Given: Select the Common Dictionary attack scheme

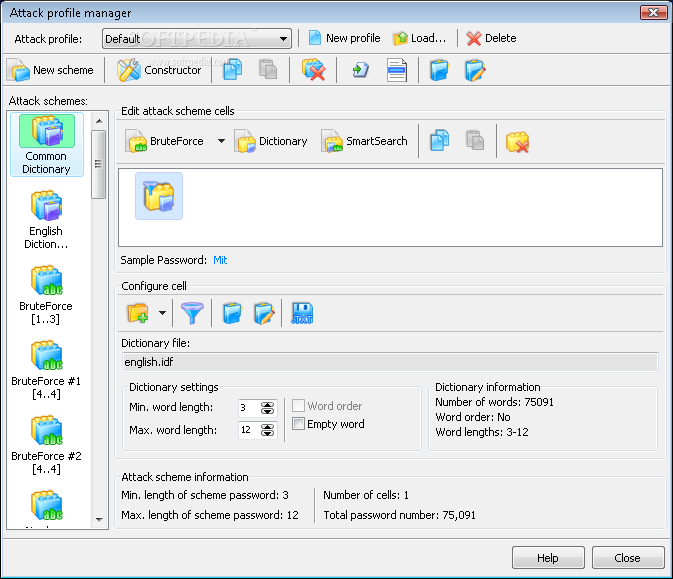Looking at the screenshot, I should pos(46,145).
